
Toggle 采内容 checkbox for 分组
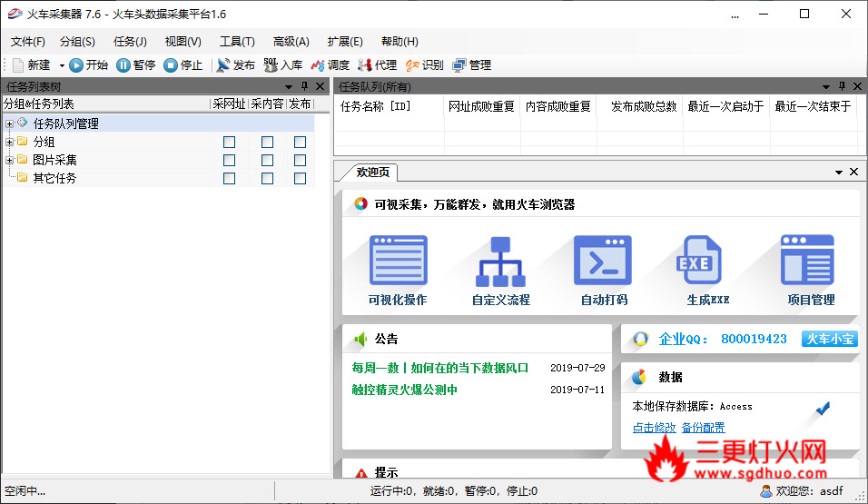coord(267,143)
